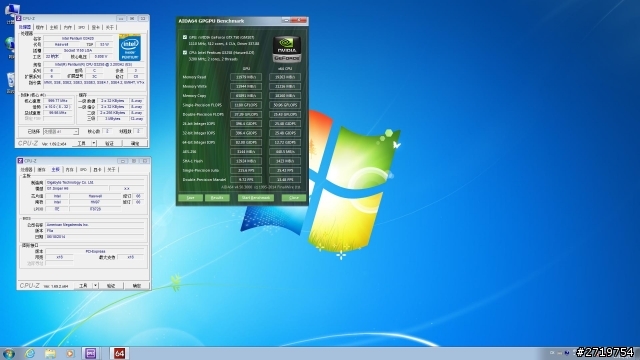This screenshot has height=360, width=640.
Task: Select 内存 tab in the processor CPU-Z window
Action: pyautogui.click(x=68, y=27)
